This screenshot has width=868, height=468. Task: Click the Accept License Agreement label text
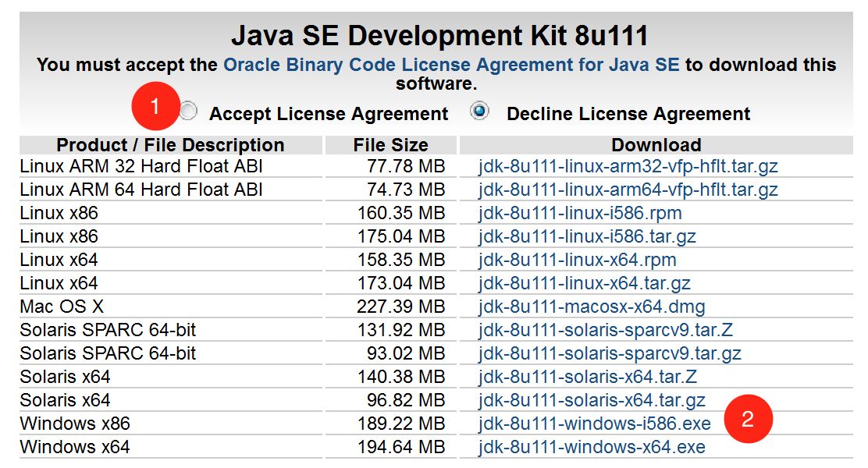tap(329, 113)
